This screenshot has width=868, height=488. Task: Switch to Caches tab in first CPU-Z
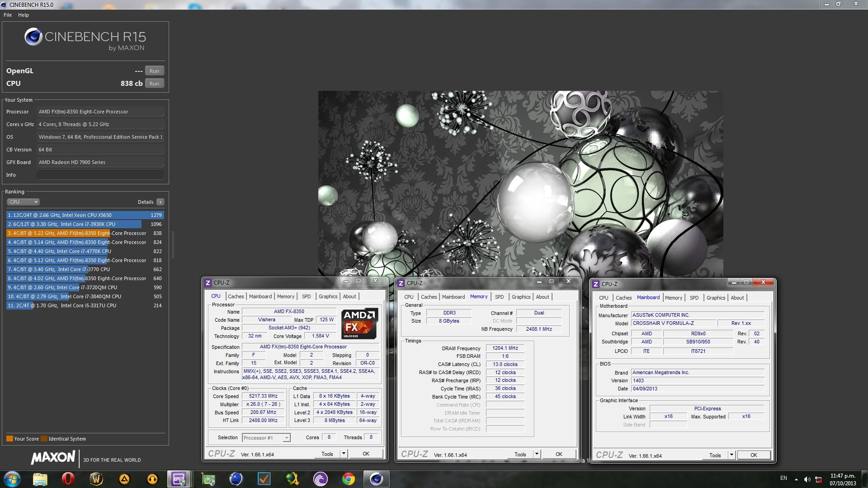236,296
